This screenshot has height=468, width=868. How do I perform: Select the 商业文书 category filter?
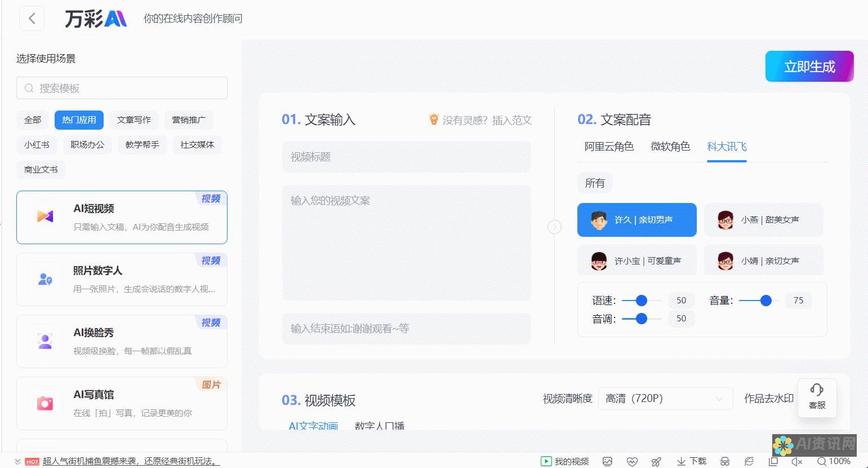point(41,169)
